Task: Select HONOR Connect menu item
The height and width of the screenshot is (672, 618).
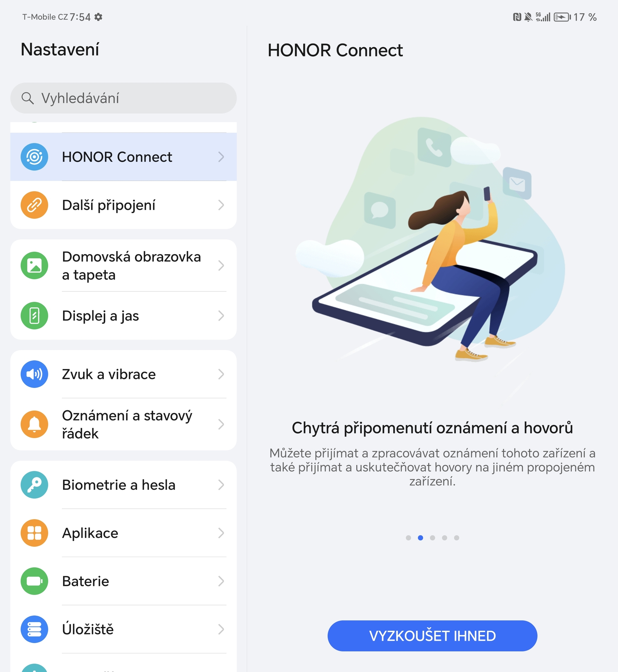Action: click(124, 156)
